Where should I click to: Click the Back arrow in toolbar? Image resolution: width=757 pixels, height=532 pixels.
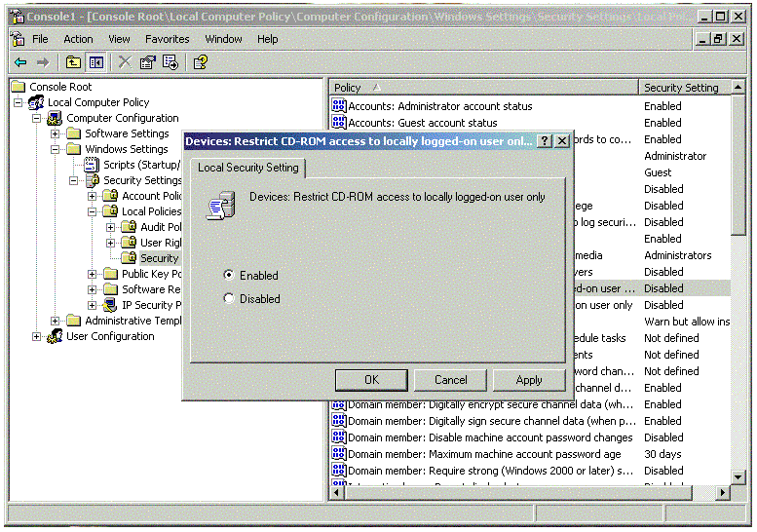coord(19,62)
